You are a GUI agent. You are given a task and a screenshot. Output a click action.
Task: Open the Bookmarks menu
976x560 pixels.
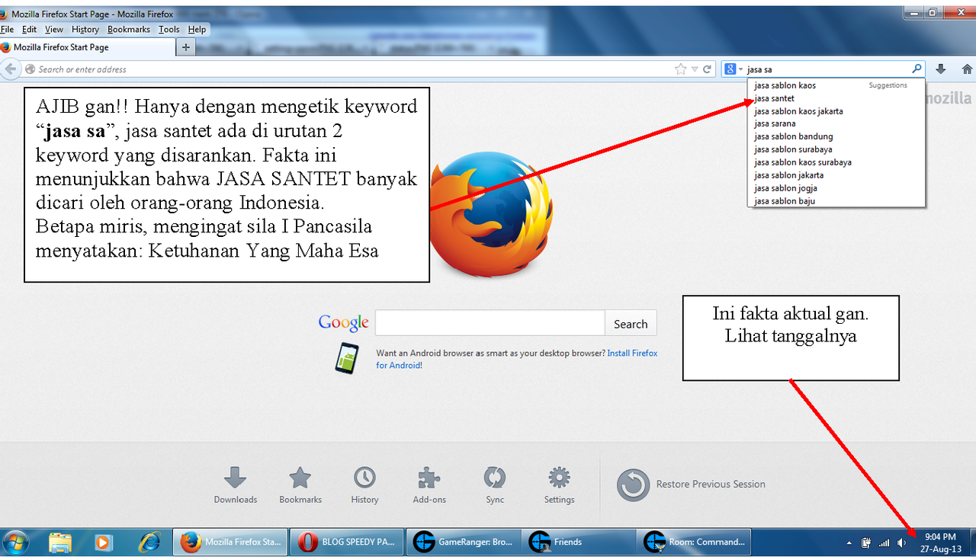tap(128, 29)
